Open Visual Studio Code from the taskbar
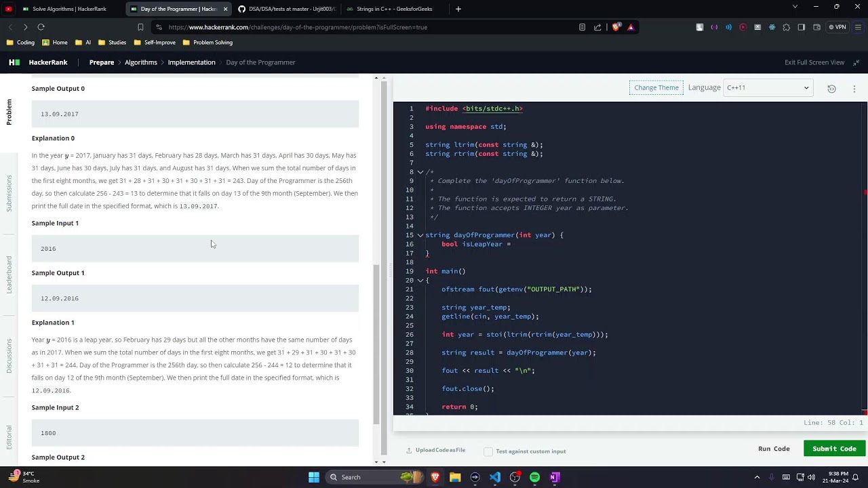This screenshot has width=868, height=488. pyautogui.click(x=495, y=477)
